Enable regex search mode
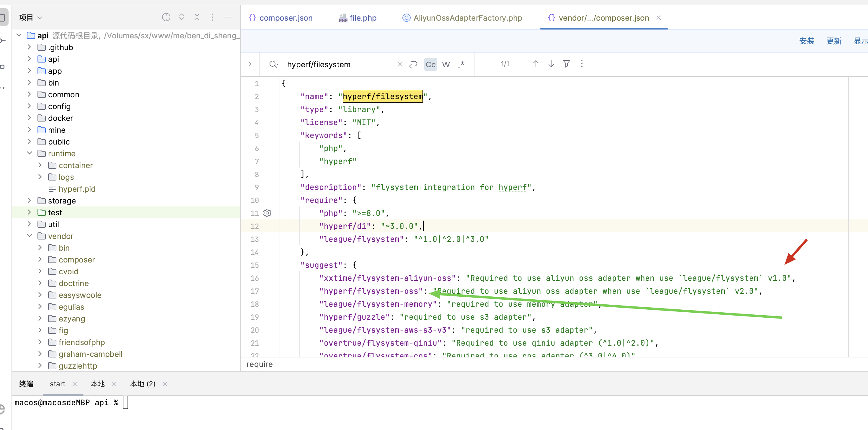 pyautogui.click(x=461, y=64)
